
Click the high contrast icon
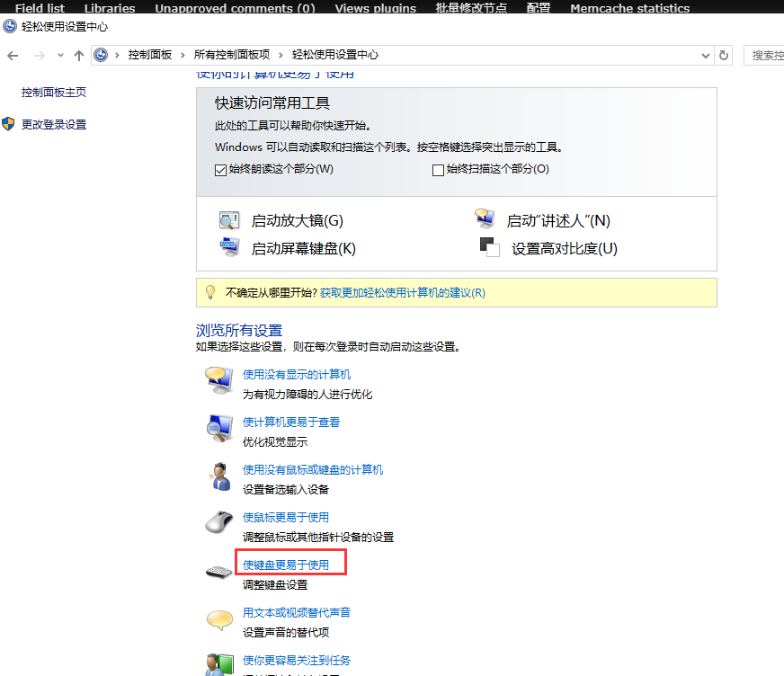pos(489,248)
